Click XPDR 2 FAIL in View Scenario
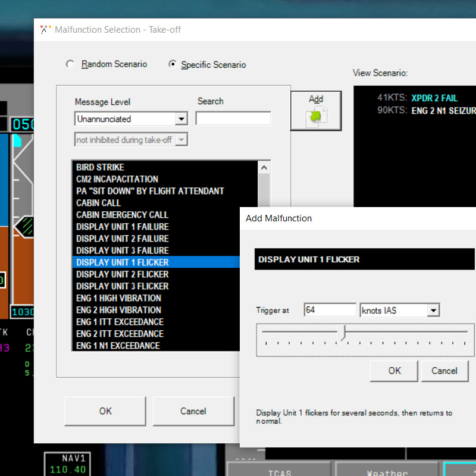The image size is (476, 476). tap(434, 98)
